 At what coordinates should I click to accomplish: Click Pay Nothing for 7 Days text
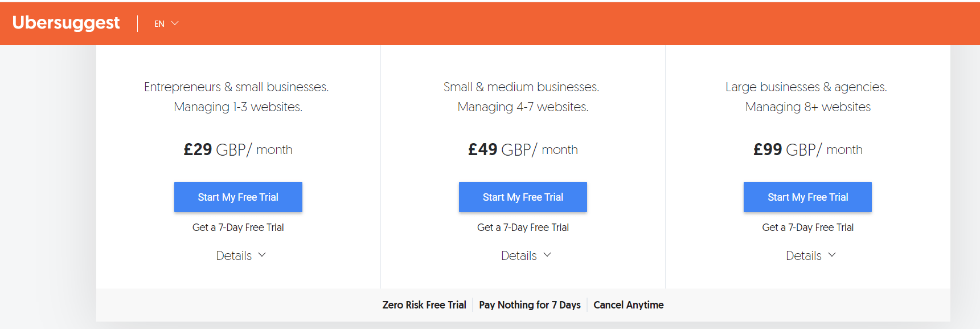pos(530,305)
